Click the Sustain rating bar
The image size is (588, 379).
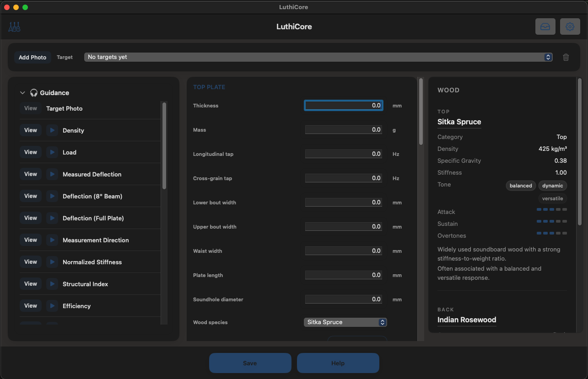[x=552, y=221]
